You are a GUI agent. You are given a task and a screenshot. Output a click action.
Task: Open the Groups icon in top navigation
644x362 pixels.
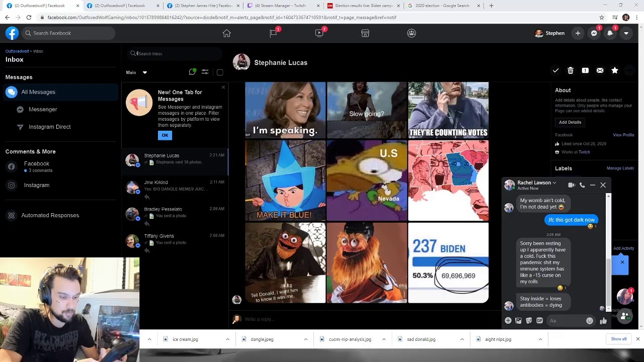(412, 33)
